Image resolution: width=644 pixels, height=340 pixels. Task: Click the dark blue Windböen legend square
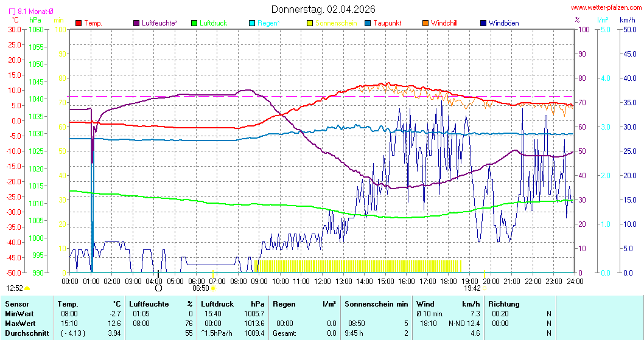pos(483,23)
